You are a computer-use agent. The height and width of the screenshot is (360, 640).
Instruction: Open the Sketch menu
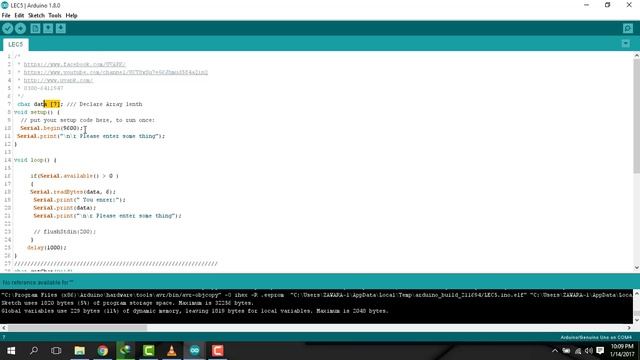coord(36,16)
